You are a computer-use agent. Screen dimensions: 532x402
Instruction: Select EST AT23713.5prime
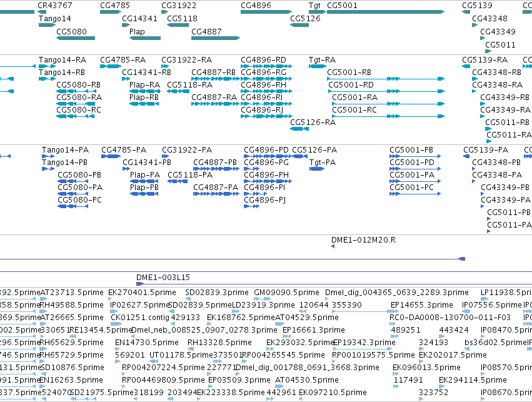[x=72, y=293]
